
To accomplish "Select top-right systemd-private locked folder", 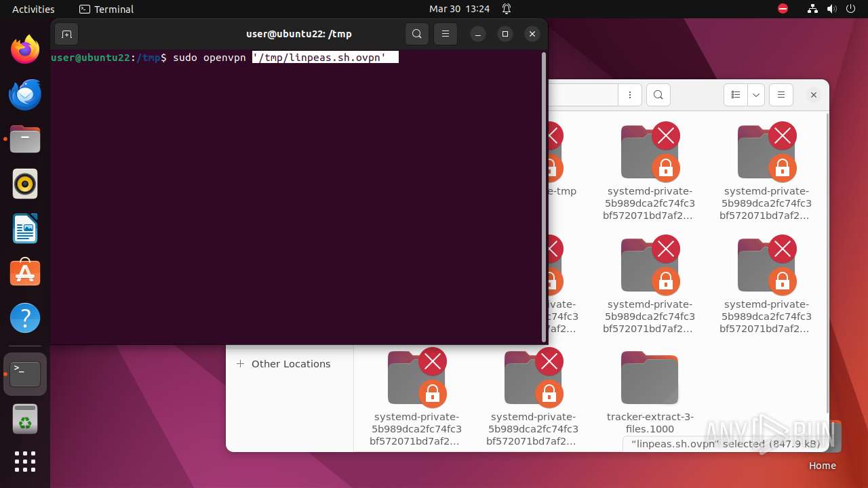I will [766, 171].
